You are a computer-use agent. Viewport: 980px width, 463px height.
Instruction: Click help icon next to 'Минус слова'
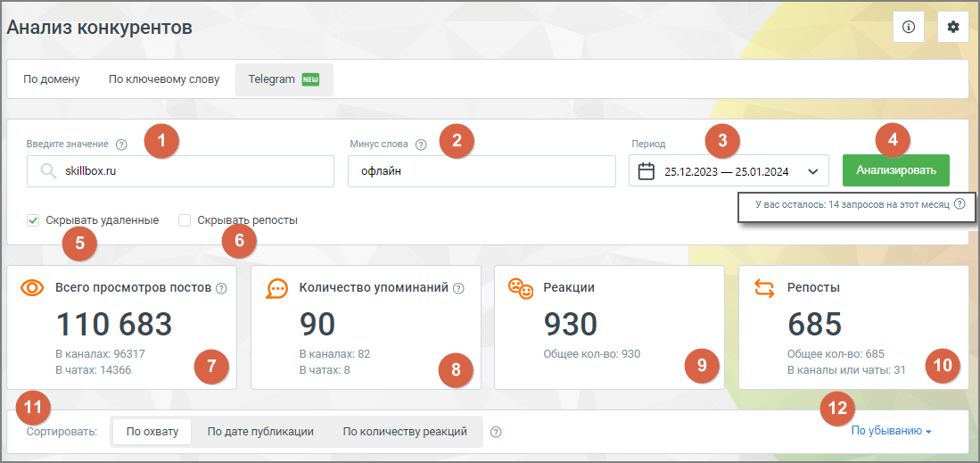pos(421,145)
